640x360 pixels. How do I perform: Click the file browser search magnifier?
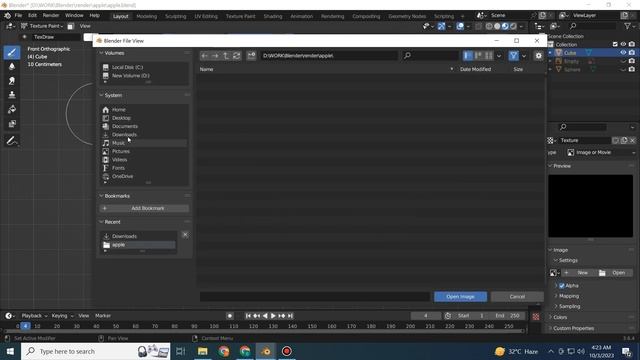tap(407, 56)
